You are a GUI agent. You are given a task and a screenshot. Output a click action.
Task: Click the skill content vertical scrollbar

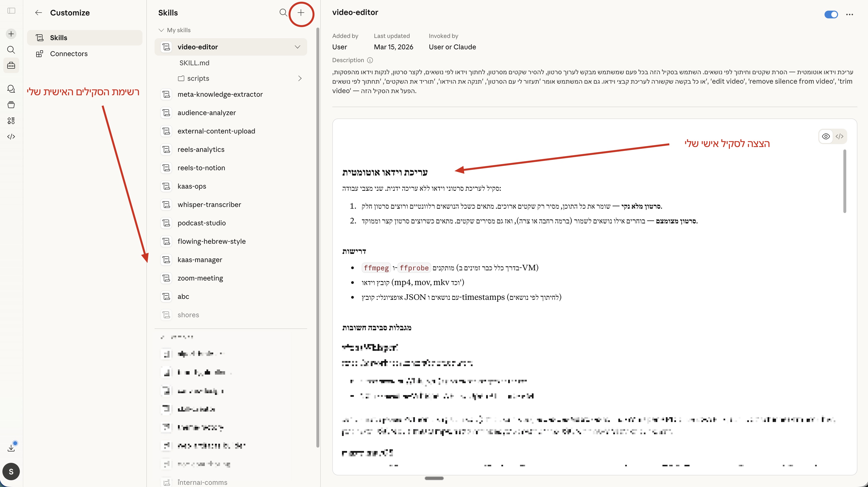click(x=845, y=181)
